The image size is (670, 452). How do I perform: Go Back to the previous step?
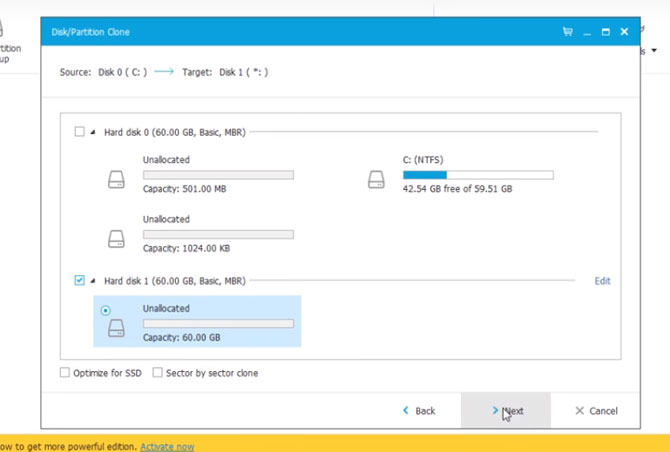[x=419, y=411]
